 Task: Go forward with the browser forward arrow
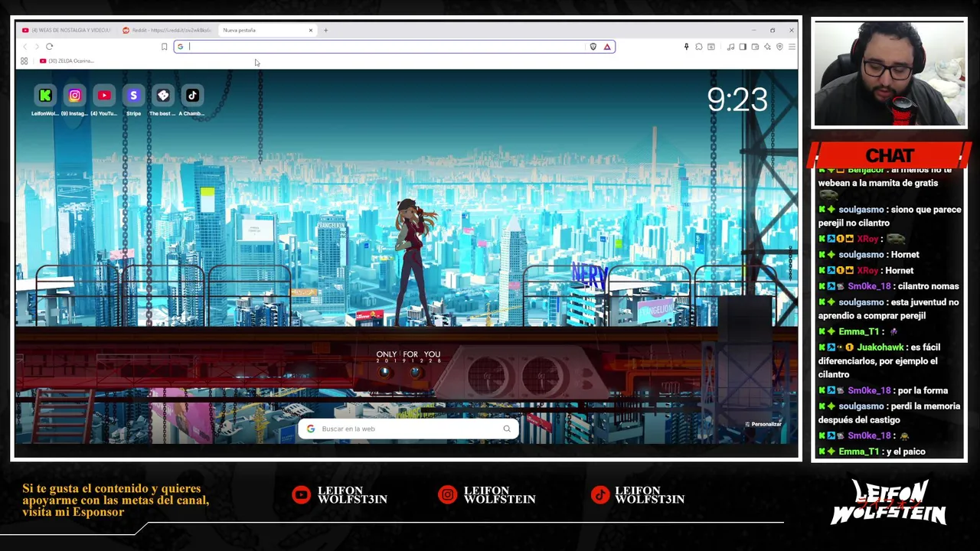(x=36, y=47)
